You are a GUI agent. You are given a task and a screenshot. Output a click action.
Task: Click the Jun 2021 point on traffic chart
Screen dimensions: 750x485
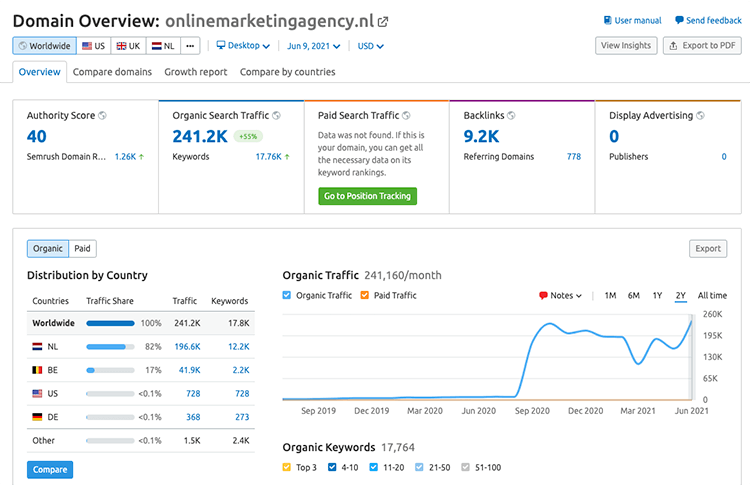[691, 322]
